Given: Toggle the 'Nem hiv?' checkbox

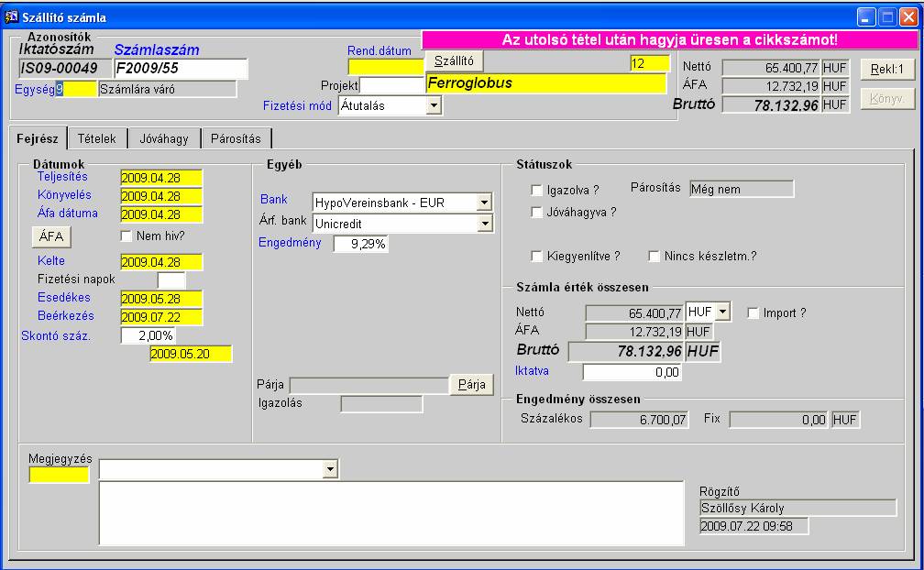Looking at the screenshot, I should pyautogui.click(x=126, y=236).
